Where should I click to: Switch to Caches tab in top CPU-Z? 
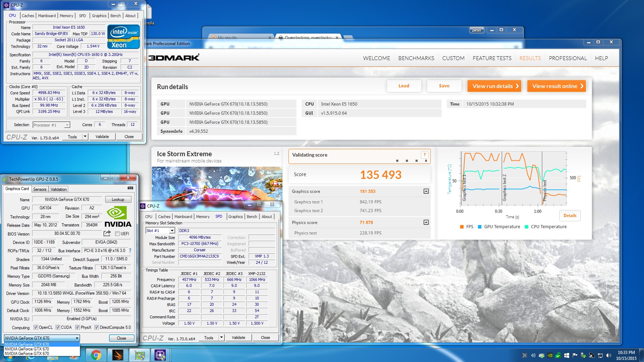click(x=28, y=16)
